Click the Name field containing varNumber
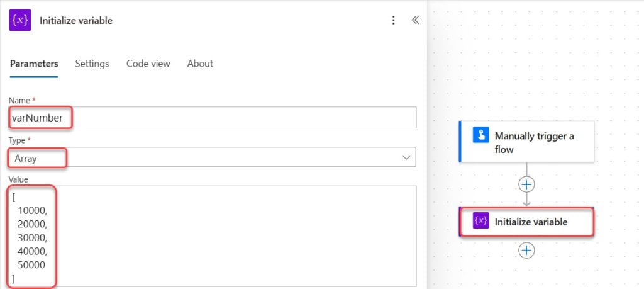The height and width of the screenshot is (289, 644). click(213, 118)
